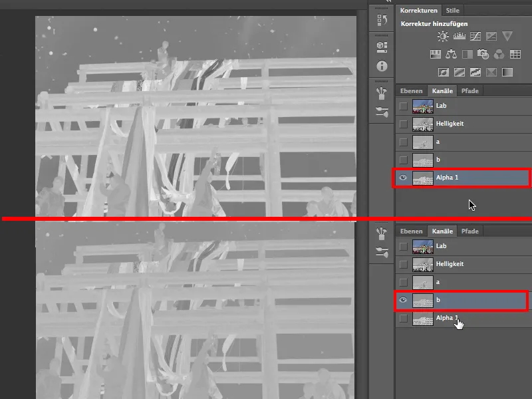Click Alpha 1 thumbnail in lower panel
Screen dimensions: 532x399
[x=423, y=319]
